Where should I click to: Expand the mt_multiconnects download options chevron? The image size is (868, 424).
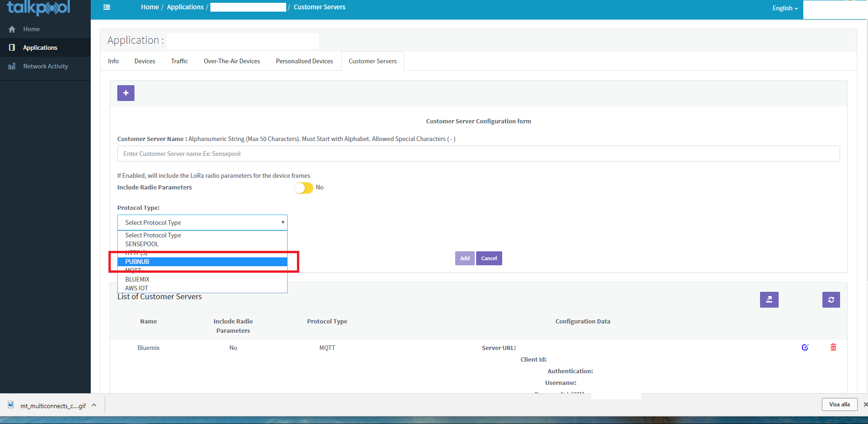94,405
